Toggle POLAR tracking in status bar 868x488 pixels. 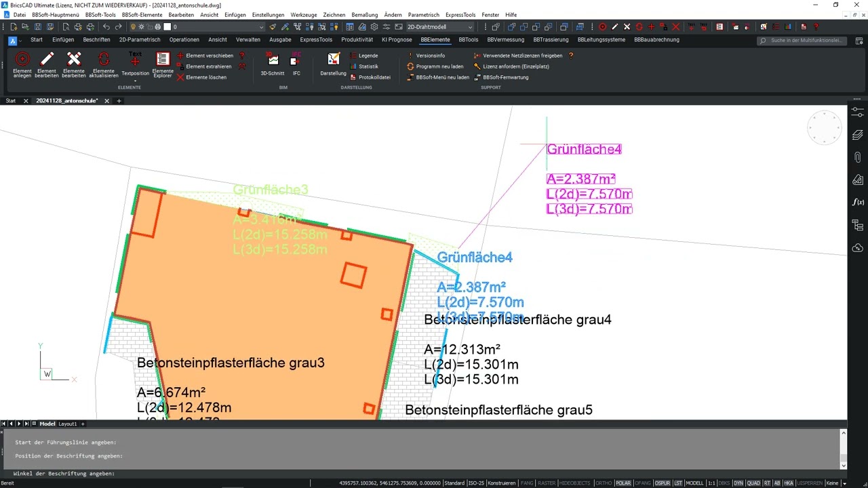point(623,483)
